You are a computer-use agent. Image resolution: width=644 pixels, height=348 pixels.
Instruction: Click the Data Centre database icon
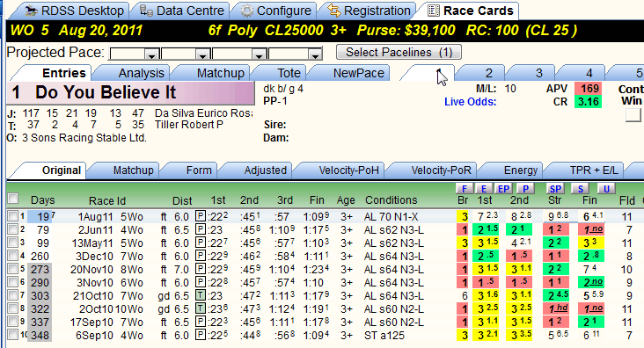click(146, 11)
